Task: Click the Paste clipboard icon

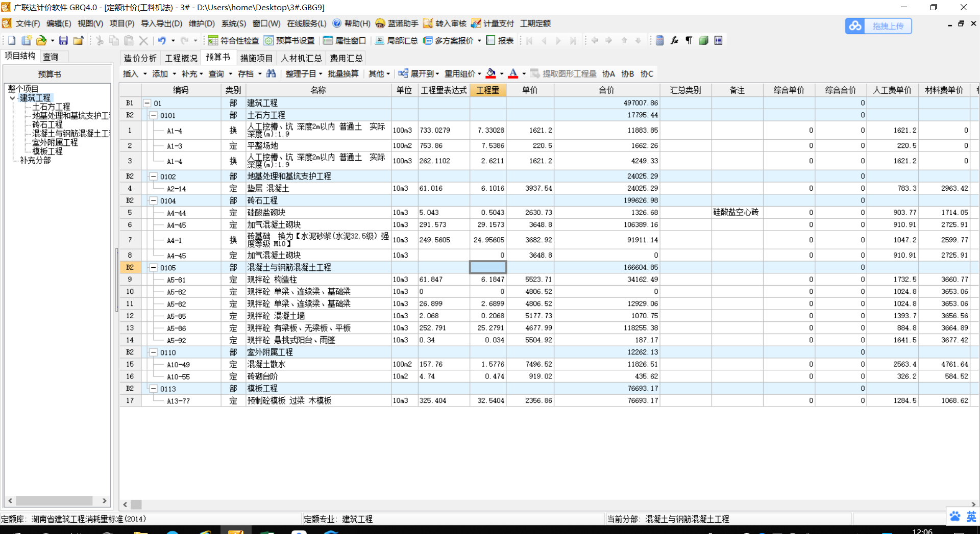Action: [x=129, y=40]
